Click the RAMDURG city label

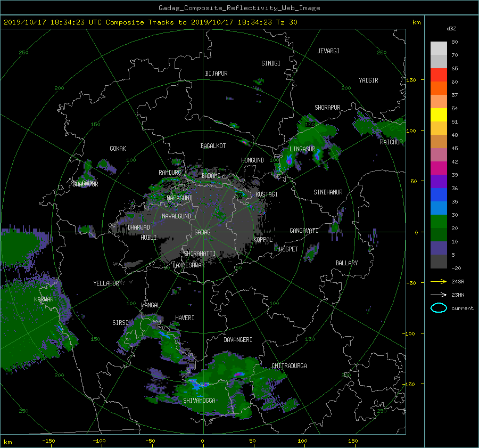point(170,173)
